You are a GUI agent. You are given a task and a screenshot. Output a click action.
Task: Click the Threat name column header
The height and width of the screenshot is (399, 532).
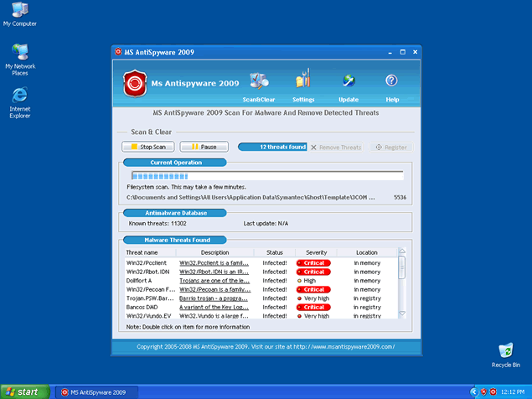[142, 252]
